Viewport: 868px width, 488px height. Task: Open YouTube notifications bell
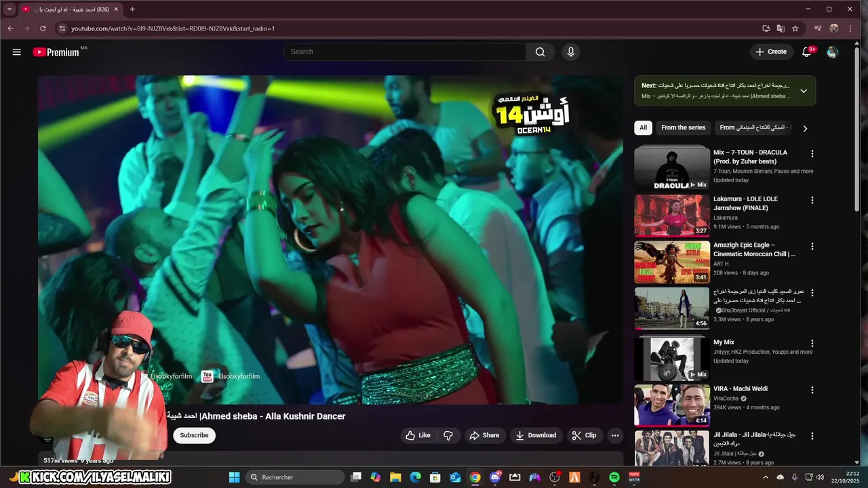807,52
